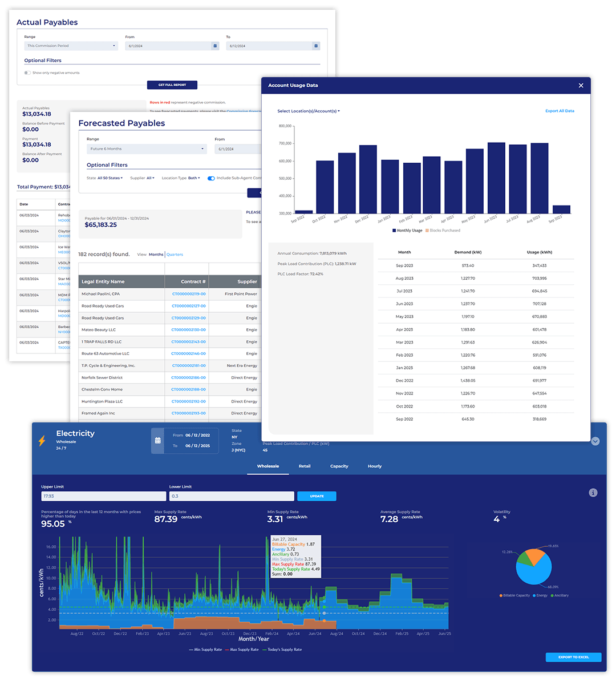Expand the Select Location(s)/Account(s) dropdown
The width and height of the screenshot is (616, 681).
coord(308,111)
